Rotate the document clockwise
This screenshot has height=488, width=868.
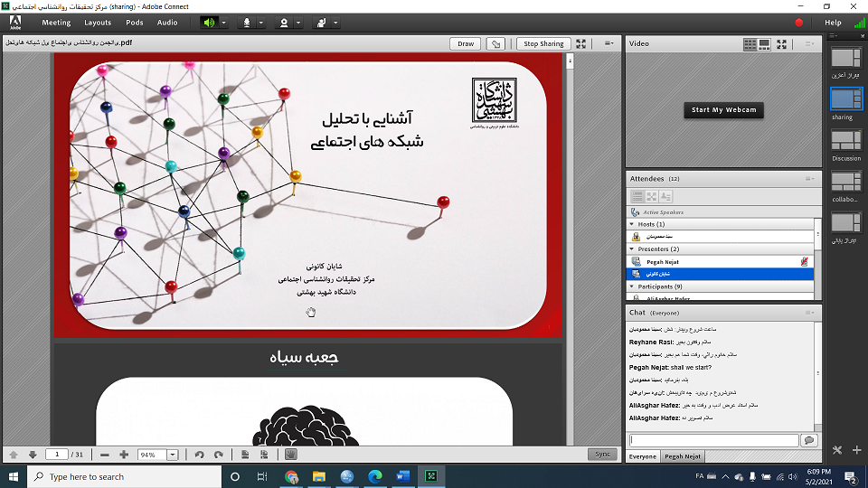click(x=218, y=455)
